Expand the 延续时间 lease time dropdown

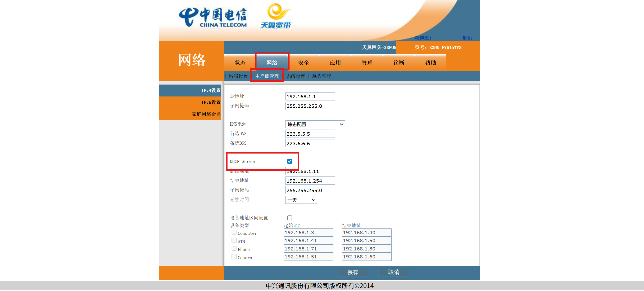point(301,200)
